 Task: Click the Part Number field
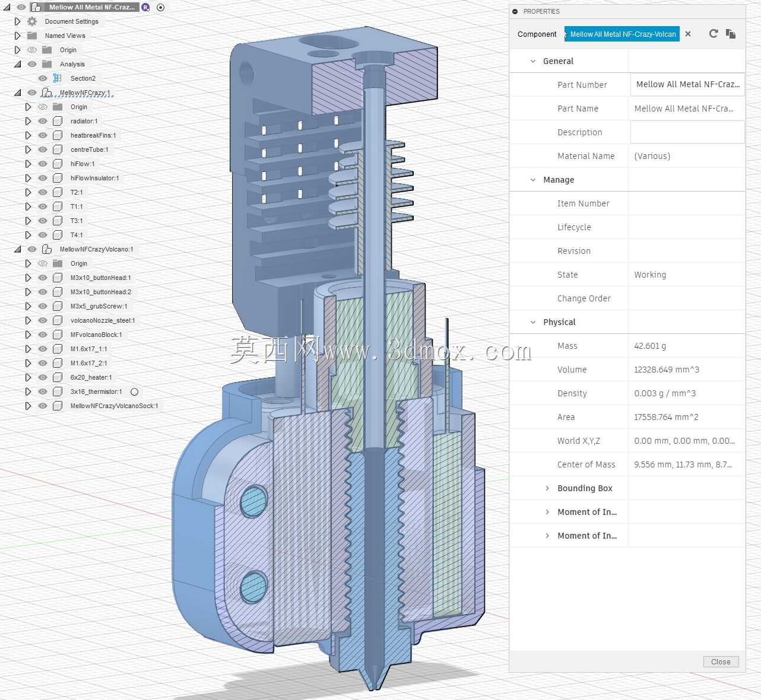[687, 84]
